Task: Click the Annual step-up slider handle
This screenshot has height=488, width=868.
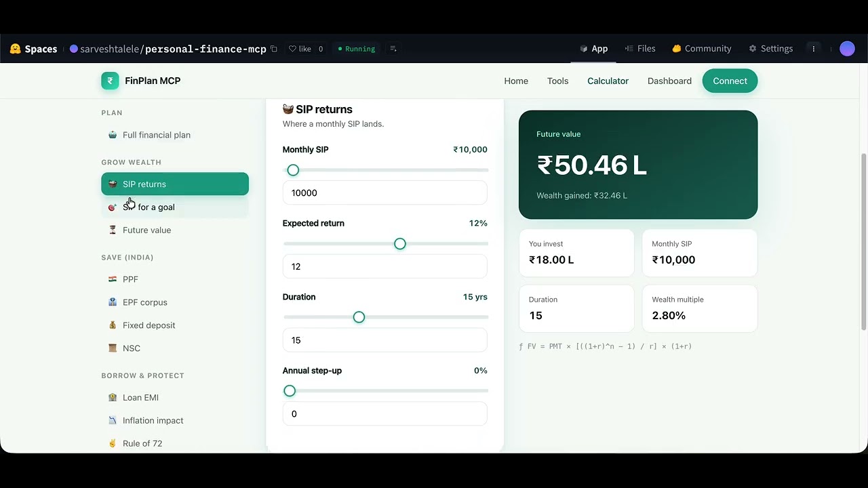Action: coord(290,391)
